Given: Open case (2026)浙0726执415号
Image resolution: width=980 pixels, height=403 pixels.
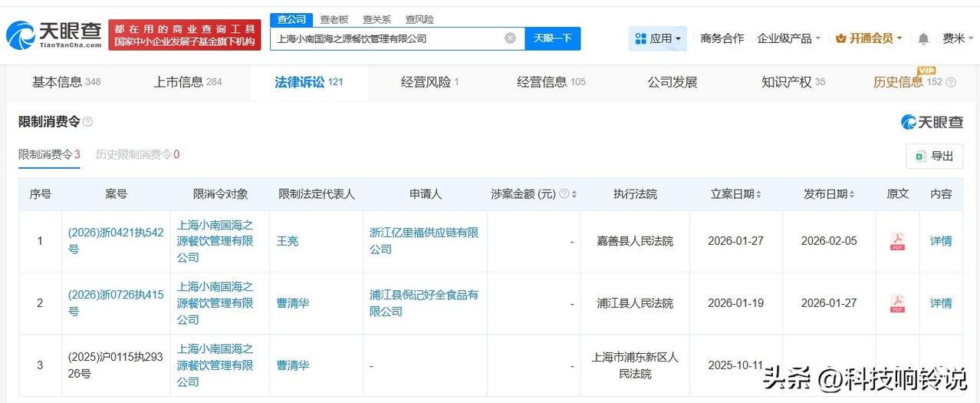Looking at the screenshot, I should pos(116,303).
